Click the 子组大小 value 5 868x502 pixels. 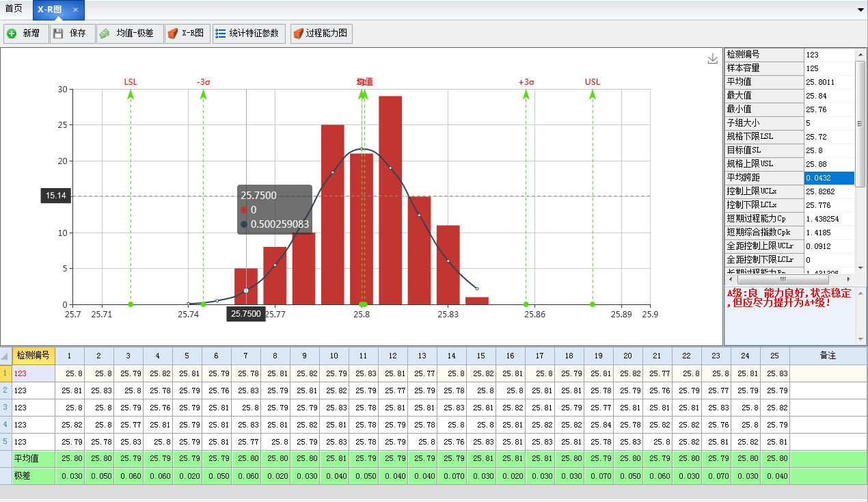(829, 123)
